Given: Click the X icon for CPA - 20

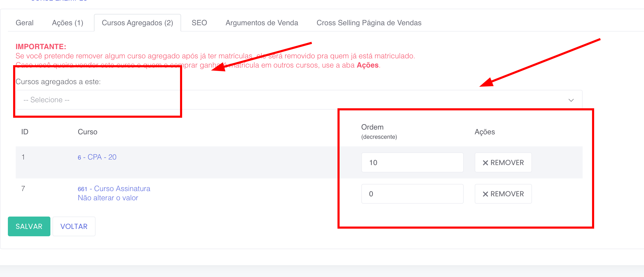Looking at the screenshot, I should (x=485, y=163).
